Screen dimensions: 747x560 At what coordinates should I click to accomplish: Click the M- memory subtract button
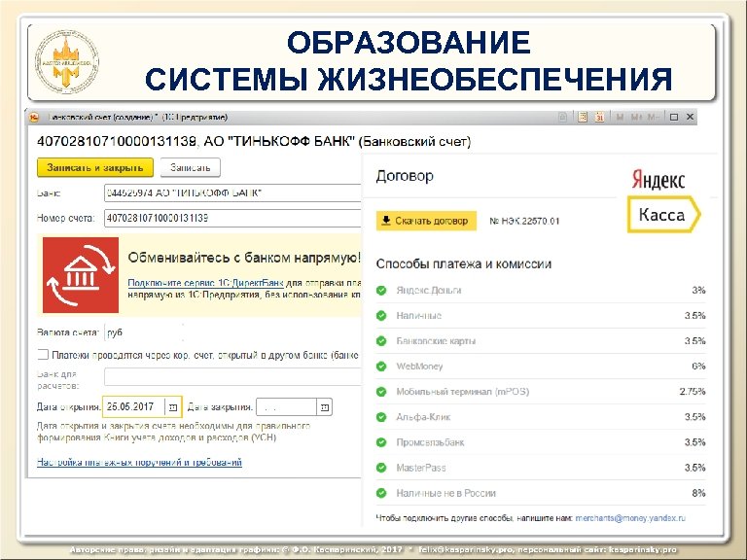[x=653, y=117]
